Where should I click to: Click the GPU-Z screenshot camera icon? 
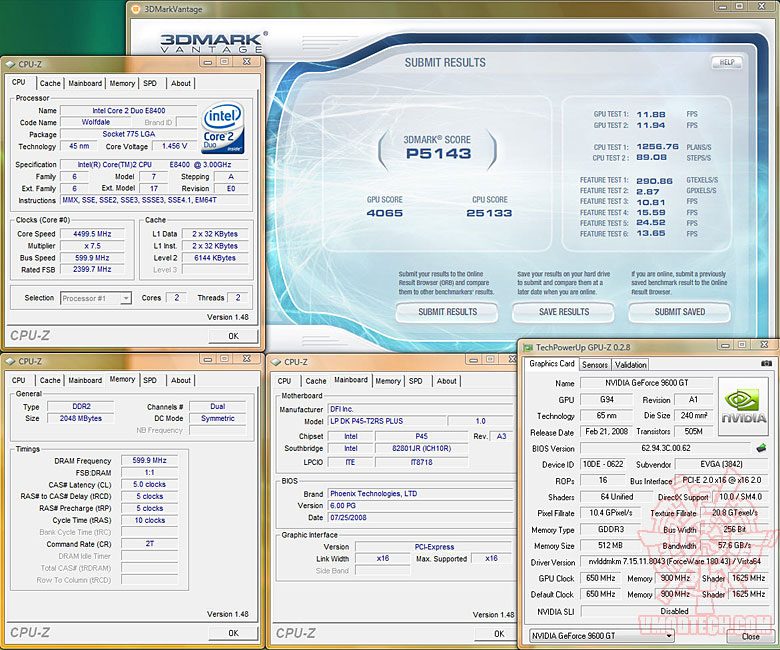[766, 364]
